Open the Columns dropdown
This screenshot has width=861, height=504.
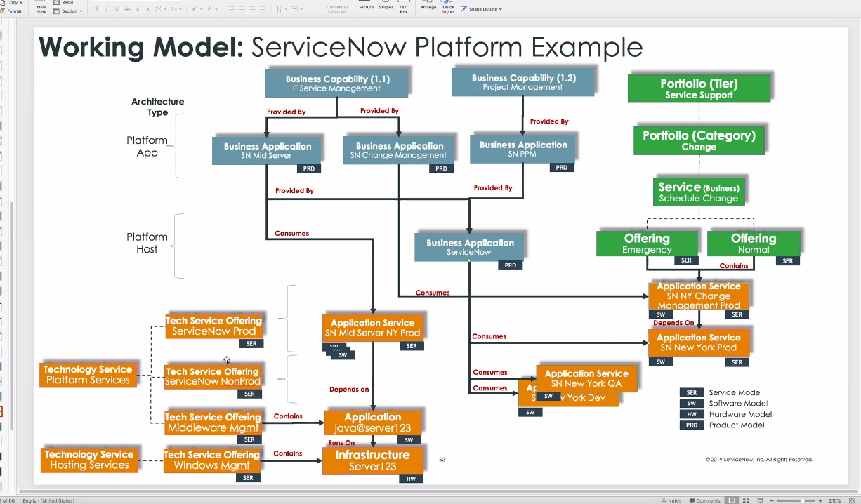pos(296,9)
